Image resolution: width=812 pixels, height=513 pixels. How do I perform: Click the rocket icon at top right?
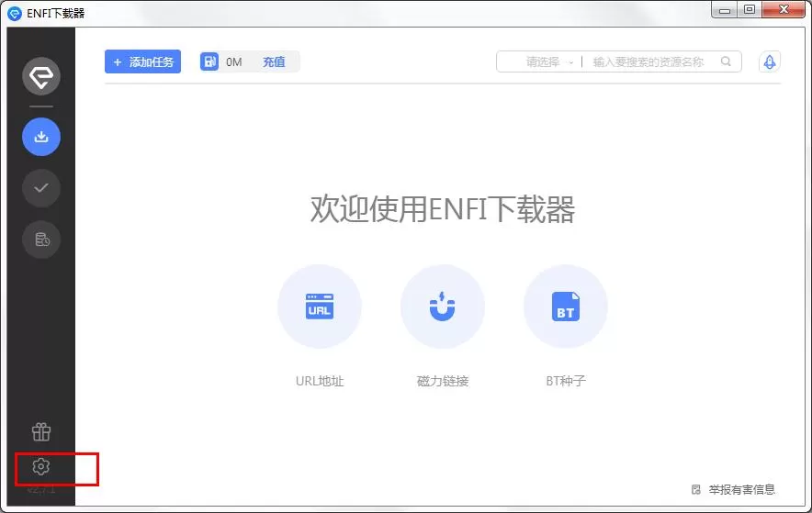point(770,62)
